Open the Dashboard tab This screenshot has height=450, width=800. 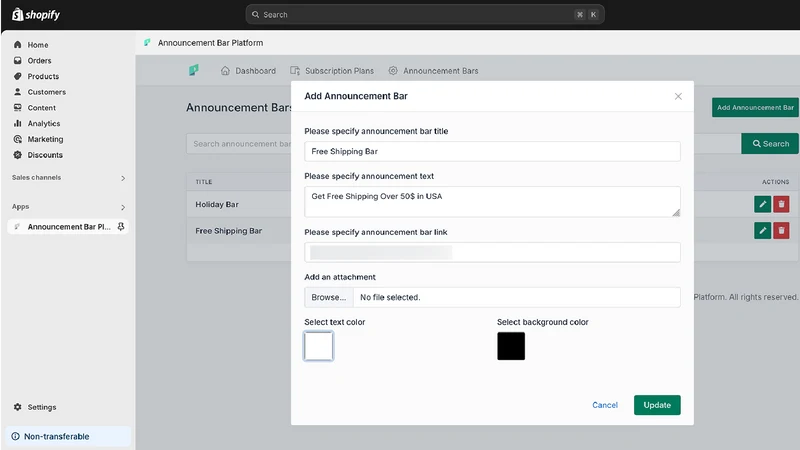[248, 71]
